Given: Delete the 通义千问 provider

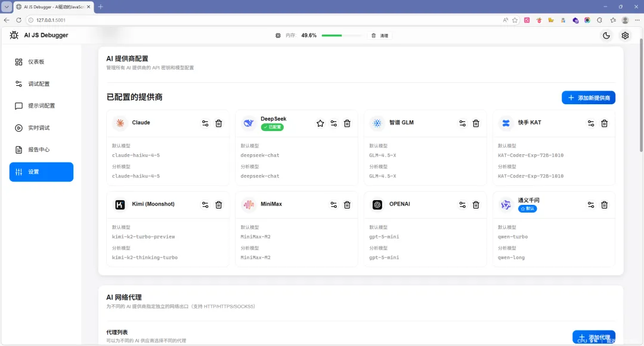Looking at the screenshot, I should pos(604,205).
